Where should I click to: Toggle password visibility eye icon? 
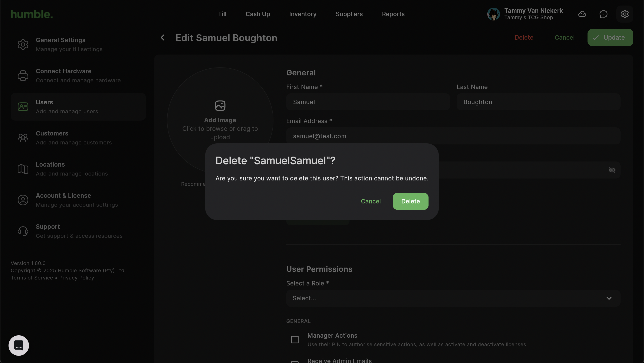612,170
